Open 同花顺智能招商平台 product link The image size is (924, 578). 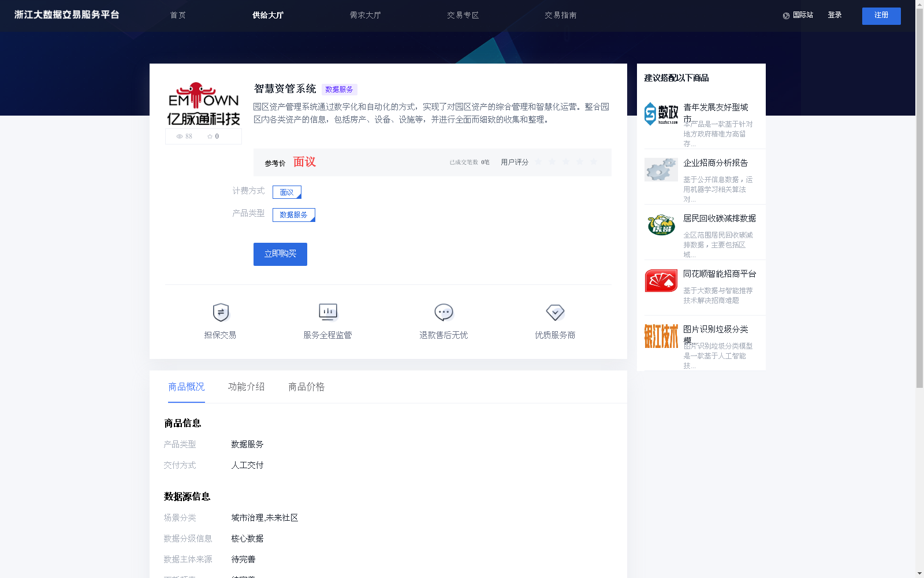(x=720, y=274)
